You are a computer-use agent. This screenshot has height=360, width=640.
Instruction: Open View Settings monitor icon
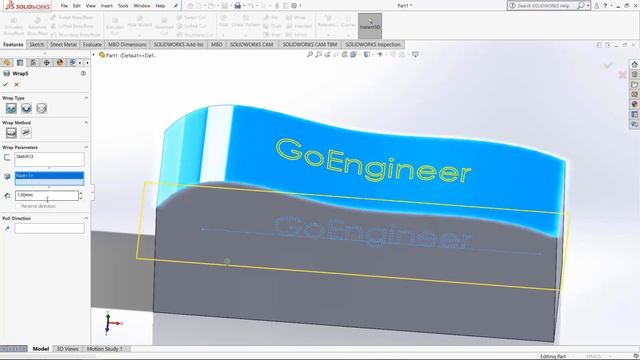[416, 54]
